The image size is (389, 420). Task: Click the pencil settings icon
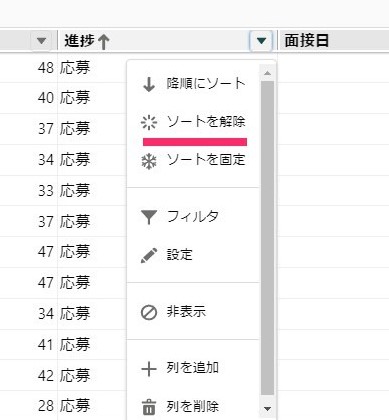coord(149,255)
